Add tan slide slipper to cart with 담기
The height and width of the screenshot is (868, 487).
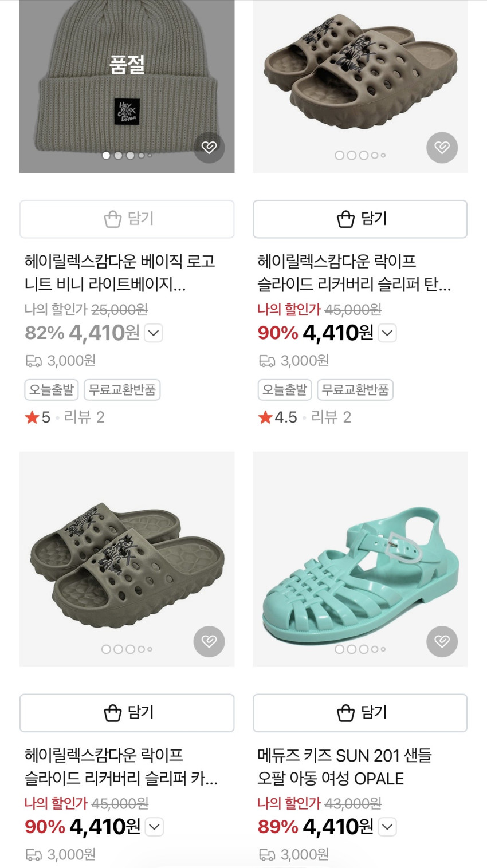[x=360, y=219]
